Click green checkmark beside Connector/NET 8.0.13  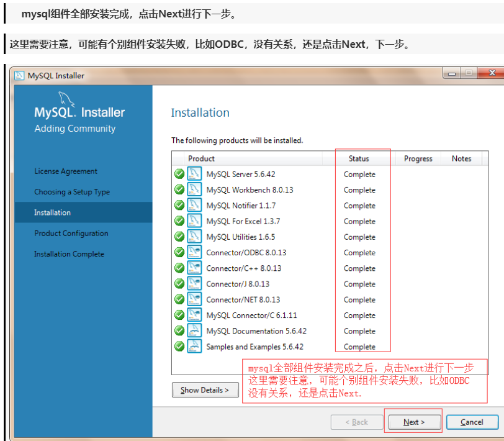tap(179, 299)
